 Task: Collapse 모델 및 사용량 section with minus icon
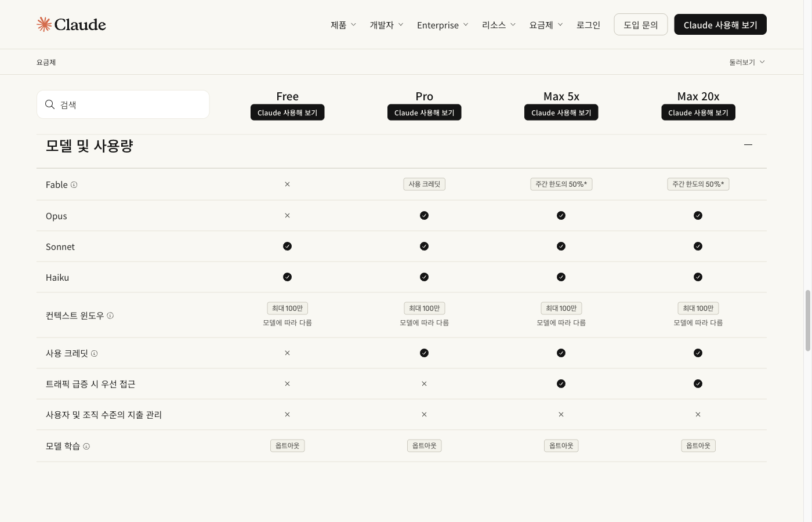(748, 144)
